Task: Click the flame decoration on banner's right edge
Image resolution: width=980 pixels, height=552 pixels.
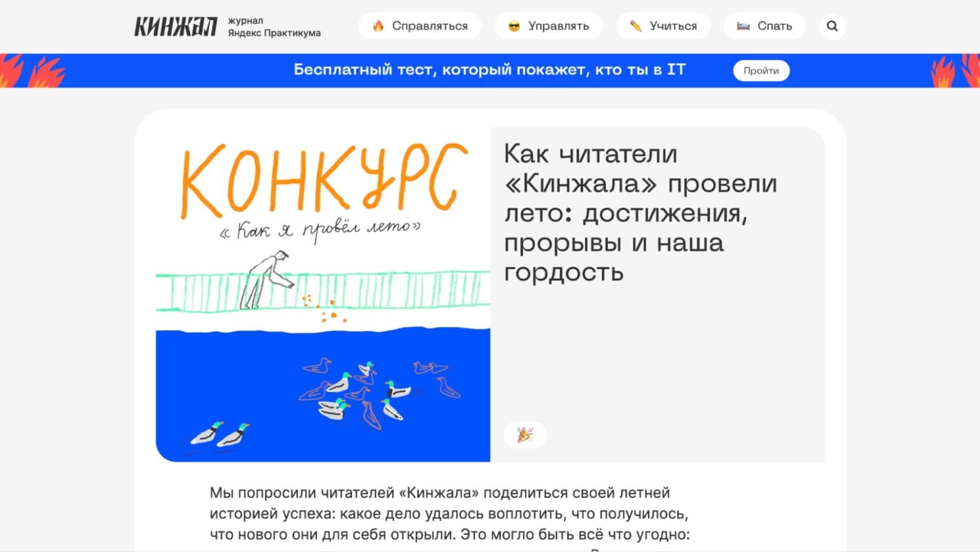Action: tap(955, 71)
